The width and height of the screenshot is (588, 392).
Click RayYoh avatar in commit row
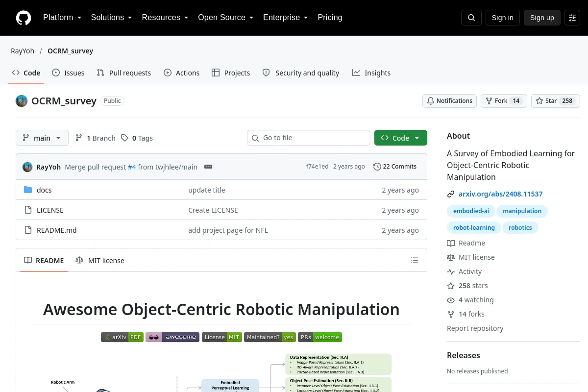[x=27, y=167]
